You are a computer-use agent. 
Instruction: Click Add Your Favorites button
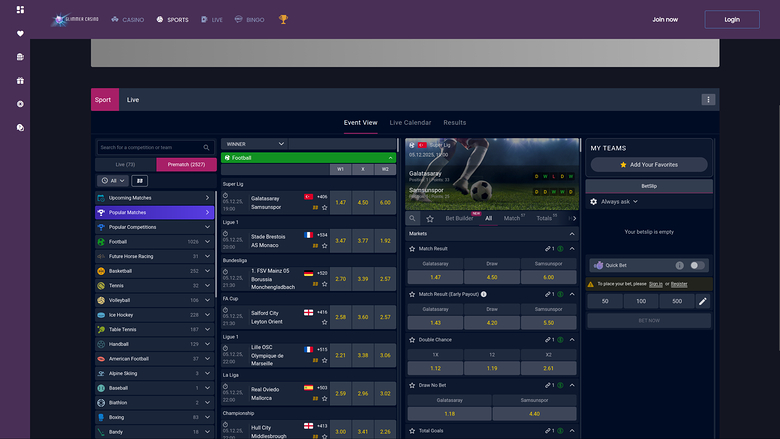(649, 165)
